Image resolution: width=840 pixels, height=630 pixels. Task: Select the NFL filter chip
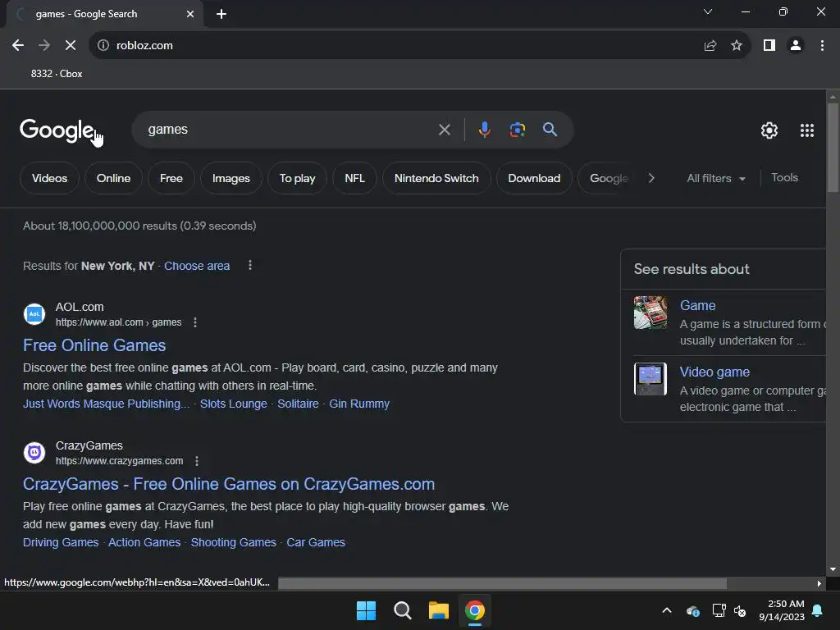coord(354,178)
